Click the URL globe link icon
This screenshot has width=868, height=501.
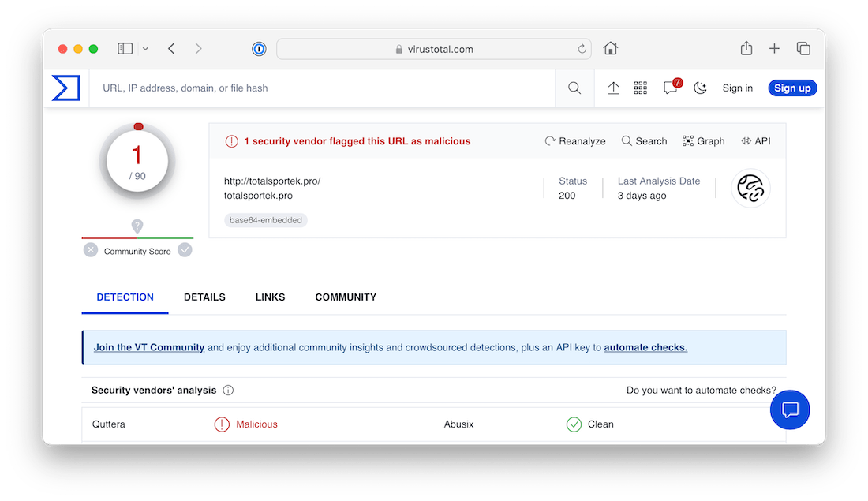coord(750,189)
